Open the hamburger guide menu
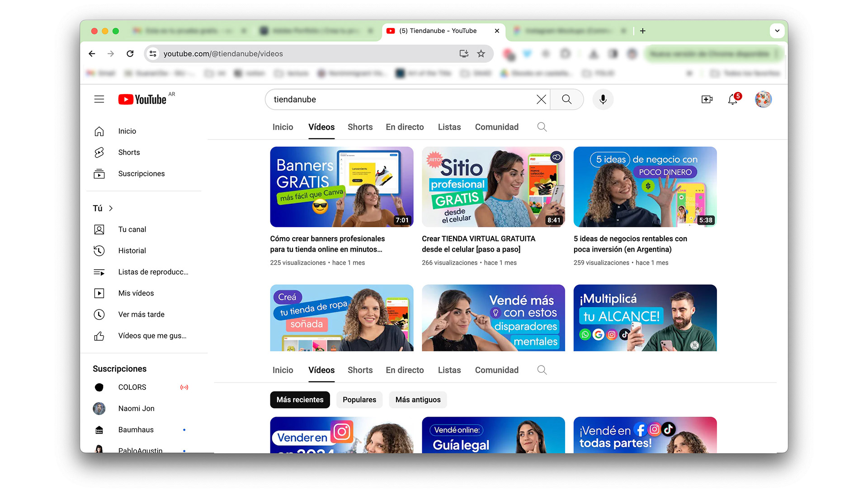Viewport: 868px width, 492px height. [x=99, y=99]
